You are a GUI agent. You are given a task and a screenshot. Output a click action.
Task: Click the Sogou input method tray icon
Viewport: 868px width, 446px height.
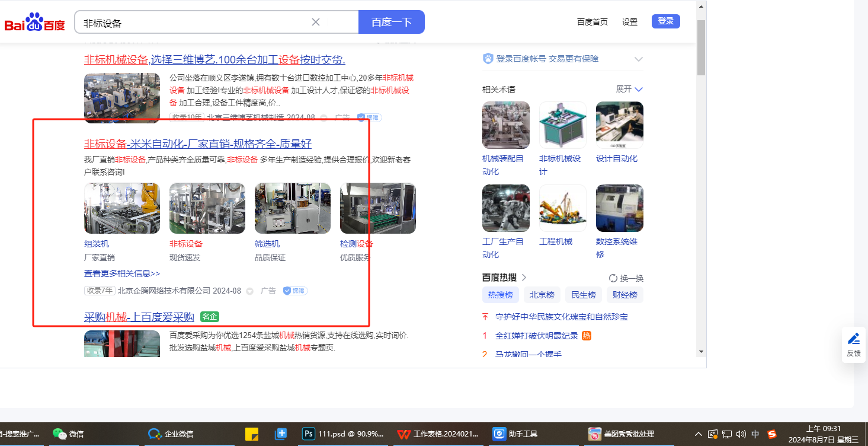tap(772, 434)
